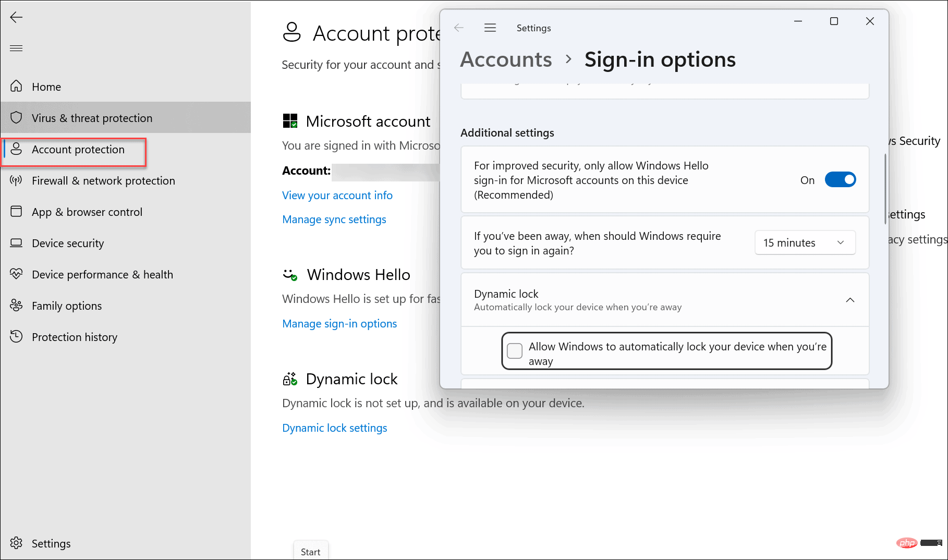Click View your account info
This screenshot has height=560, width=948.
pyautogui.click(x=337, y=195)
